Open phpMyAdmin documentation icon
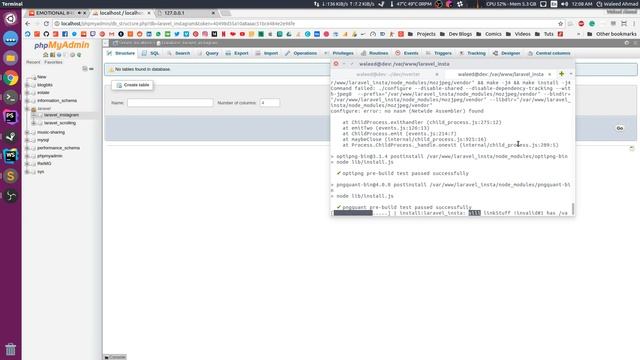This screenshot has width=640, height=360. coord(59,55)
